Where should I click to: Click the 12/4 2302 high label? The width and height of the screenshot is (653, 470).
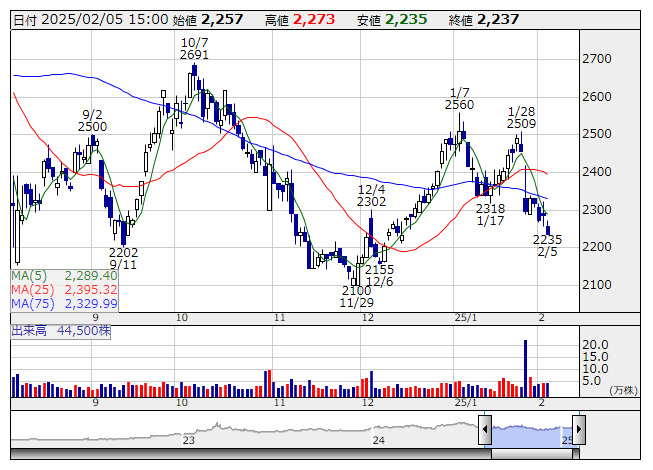(371, 196)
